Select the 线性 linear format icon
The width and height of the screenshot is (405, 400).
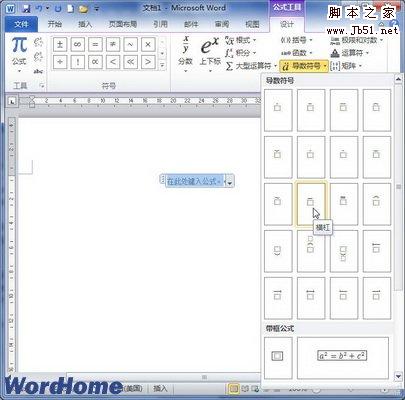coord(38,57)
